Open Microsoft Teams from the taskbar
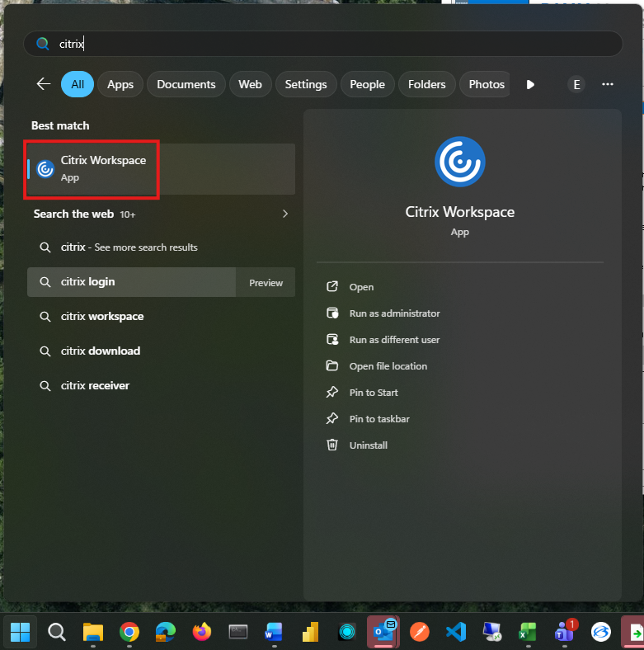This screenshot has height=650, width=644. point(565,631)
